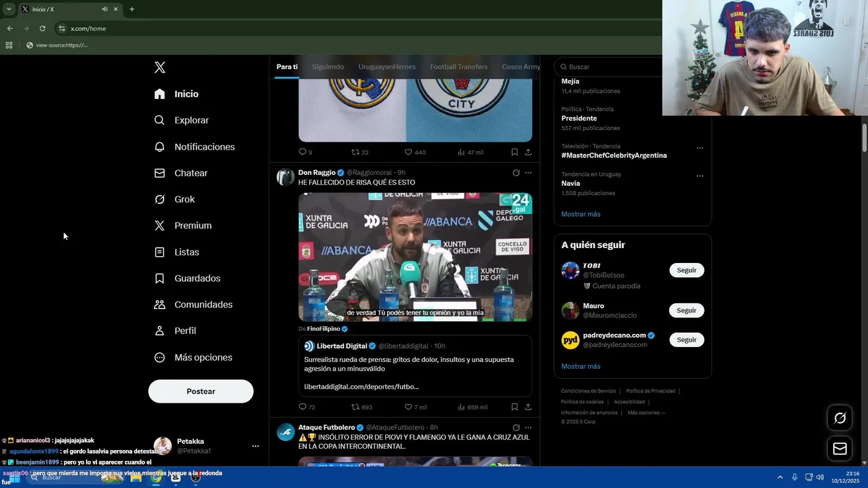This screenshot has width=868, height=488.
Task: Expand Más opciones in the sidebar
Action: (x=193, y=357)
